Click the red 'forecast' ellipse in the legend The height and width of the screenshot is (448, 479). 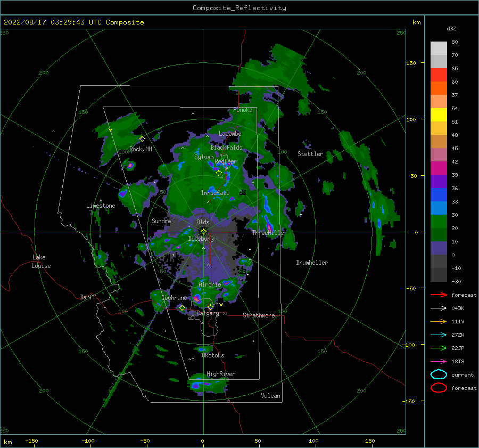pyautogui.click(x=439, y=388)
